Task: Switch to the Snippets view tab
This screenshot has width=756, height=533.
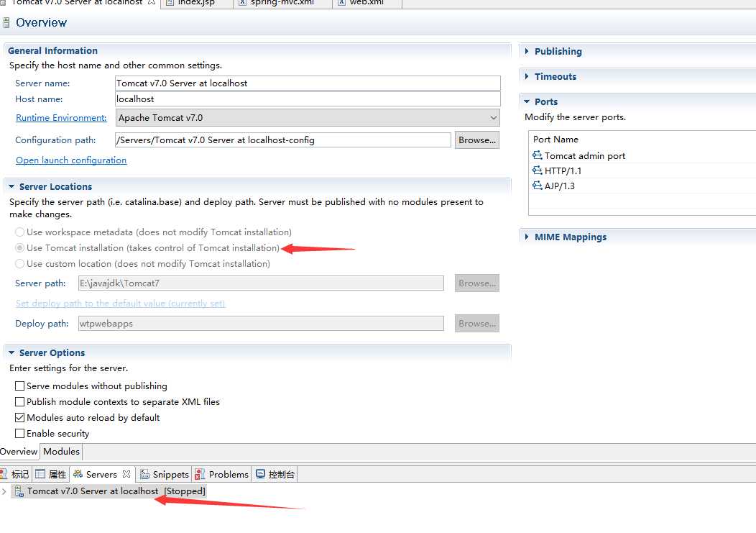Action: (165, 474)
